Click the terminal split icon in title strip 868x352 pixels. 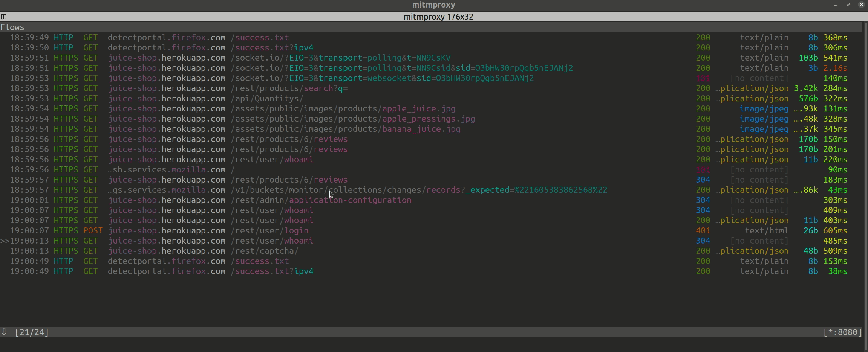[x=4, y=17]
